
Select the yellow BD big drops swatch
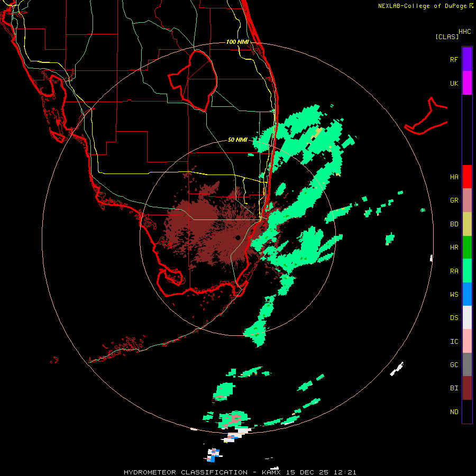pyautogui.click(x=467, y=224)
